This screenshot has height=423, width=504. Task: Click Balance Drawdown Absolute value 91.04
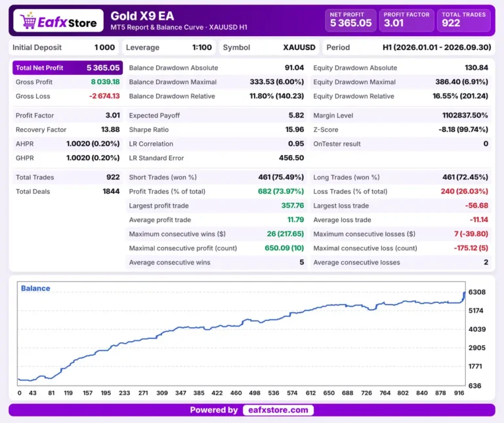pyautogui.click(x=294, y=68)
